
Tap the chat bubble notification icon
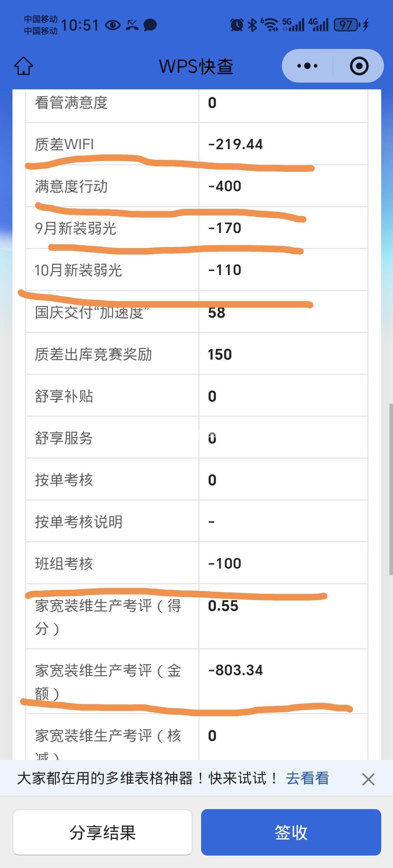tap(150, 25)
